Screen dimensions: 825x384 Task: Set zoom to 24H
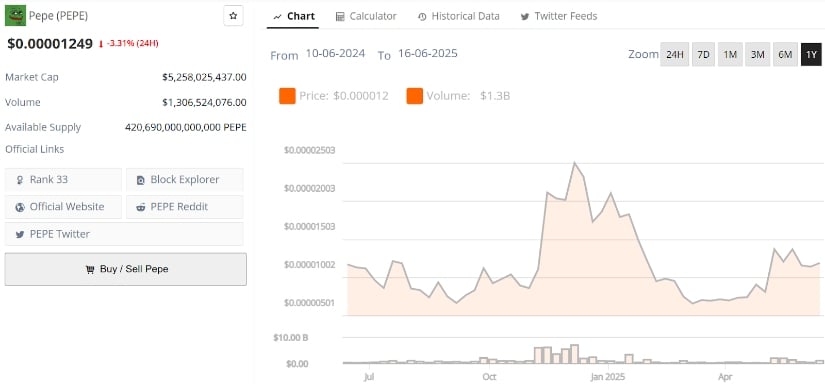(x=675, y=55)
